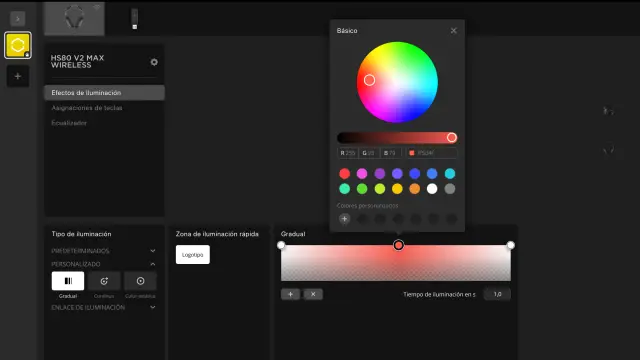Choose the Gradual lighting type

pos(68,281)
